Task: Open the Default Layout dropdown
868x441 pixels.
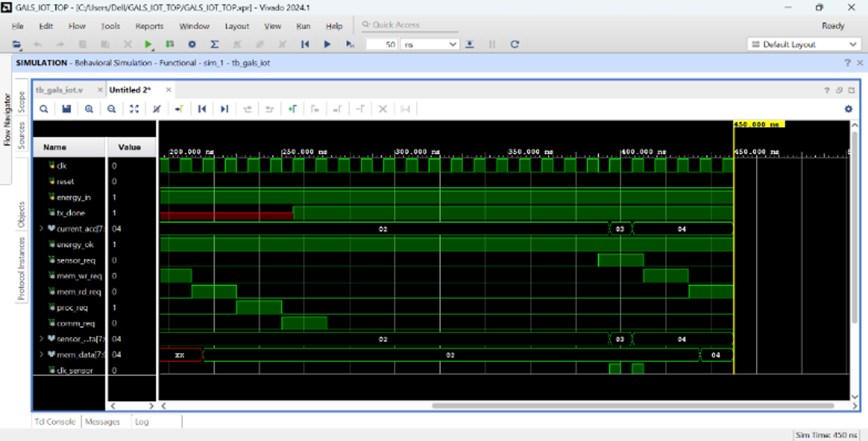Action: (804, 44)
